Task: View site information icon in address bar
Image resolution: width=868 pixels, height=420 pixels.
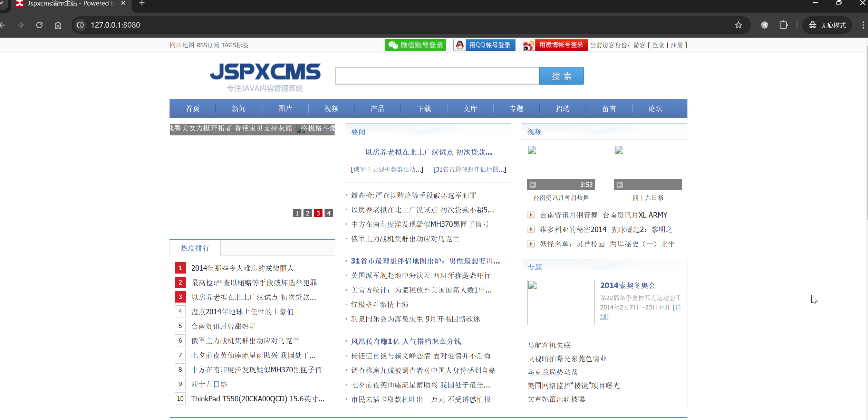Action: (x=80, y=25)
